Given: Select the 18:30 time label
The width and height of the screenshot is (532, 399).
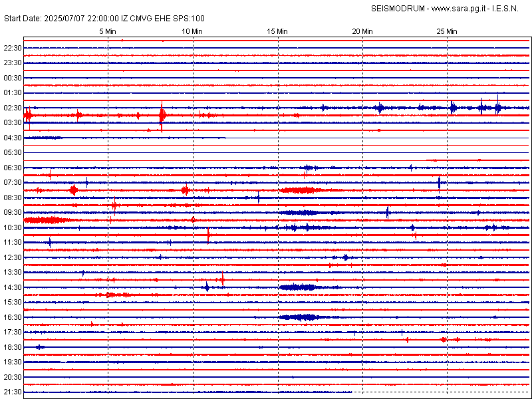Looking at the screenshot, I should pyautogui.click(x=13, y=347).
